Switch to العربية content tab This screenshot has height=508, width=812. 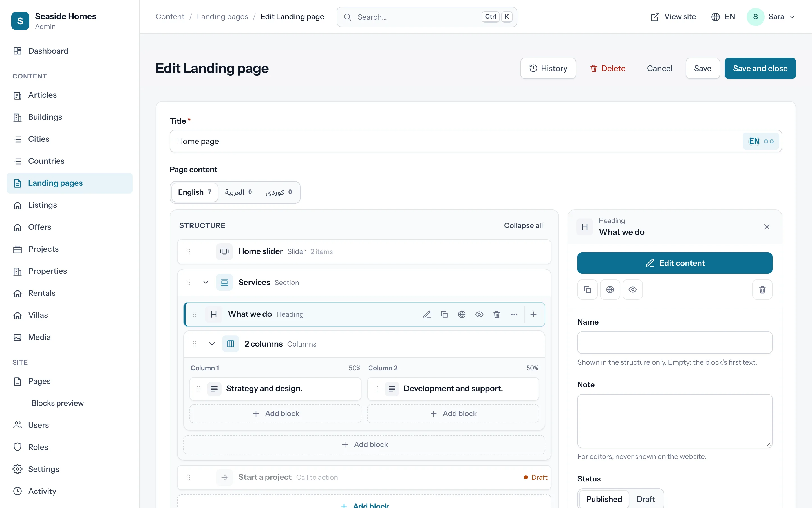pos(238,192)
